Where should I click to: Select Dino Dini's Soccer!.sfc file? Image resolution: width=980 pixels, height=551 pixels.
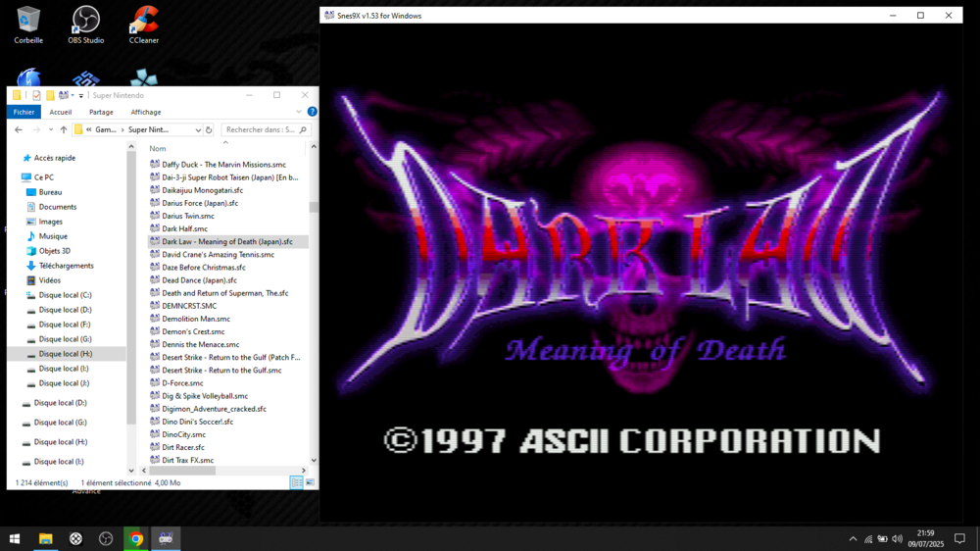tap(197, 422)
